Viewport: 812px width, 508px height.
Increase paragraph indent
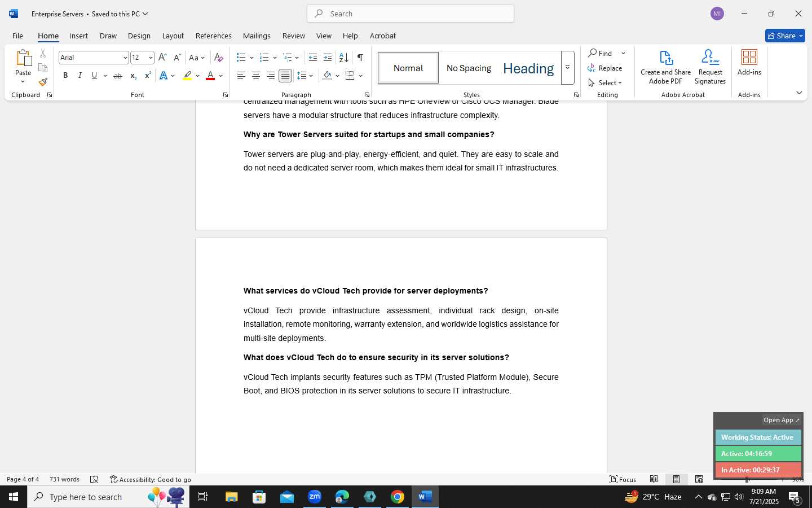(x=328, y=58)
